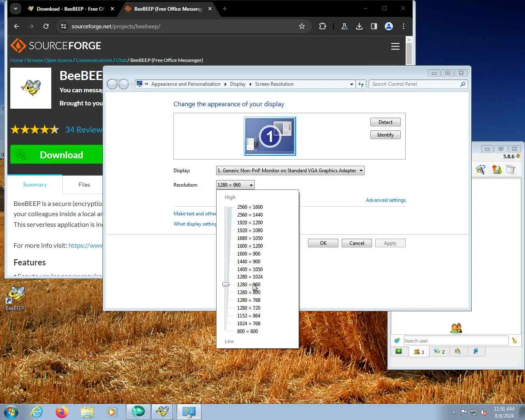Click the two-users icon above Search user
The height and width of the screenshot is (420, 525).
(456, 328)
